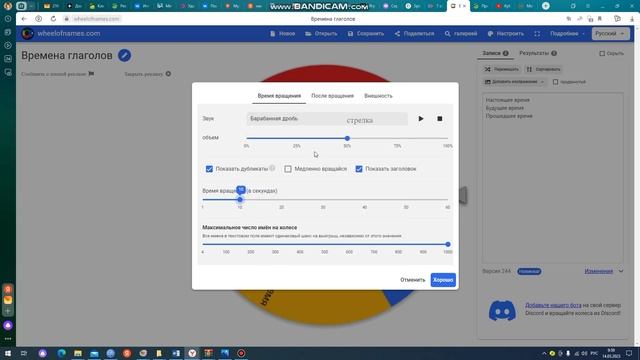Click the wheelofnames.com logo icon
Image resolution: width=640 pixels, height=360 pixels.
pos(28,33)
